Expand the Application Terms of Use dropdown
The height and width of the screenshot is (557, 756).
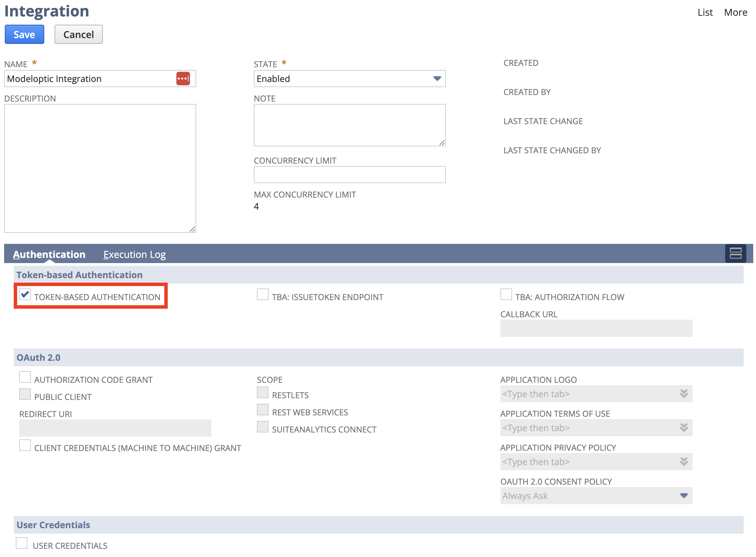(684, 428)
